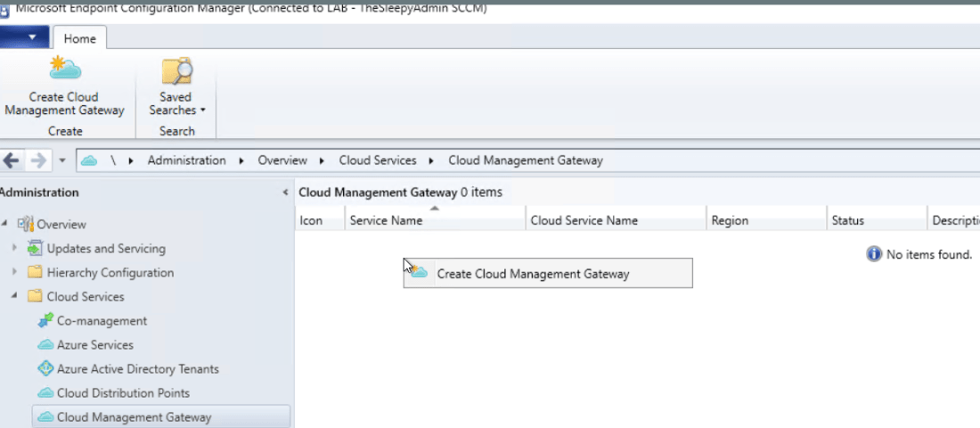
Task: Select the Co-management node icon
Action: [45, 321]
